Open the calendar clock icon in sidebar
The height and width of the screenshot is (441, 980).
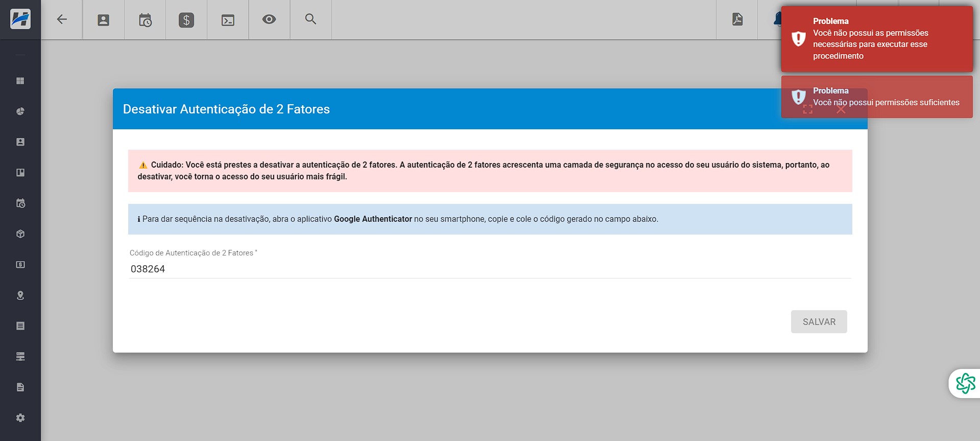pyautogui.click(x=20, y=203)
